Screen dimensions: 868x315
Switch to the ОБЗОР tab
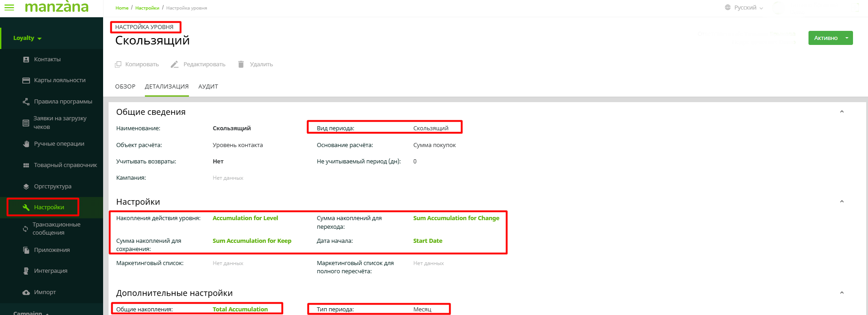pos(125,86)
